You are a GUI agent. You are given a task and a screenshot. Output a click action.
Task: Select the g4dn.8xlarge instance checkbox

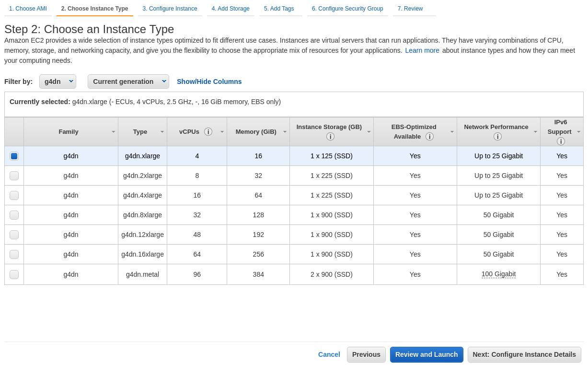pos(14,215)
